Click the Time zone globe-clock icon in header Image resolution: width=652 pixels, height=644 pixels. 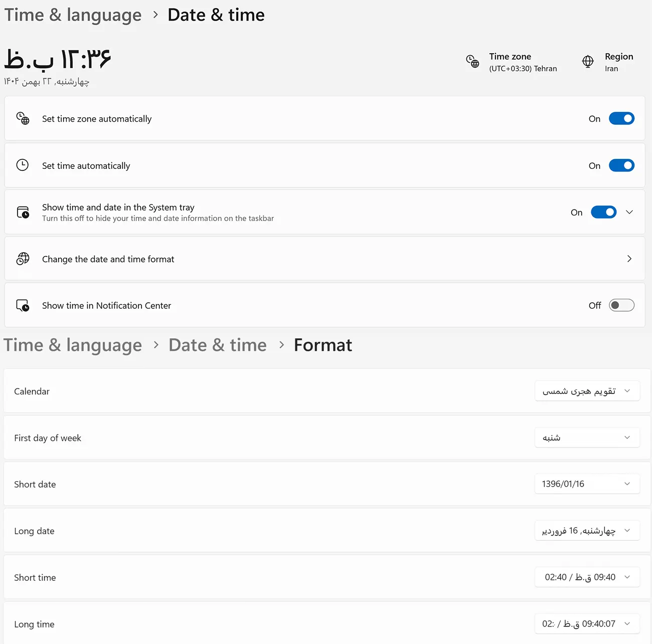pos(472,61)
